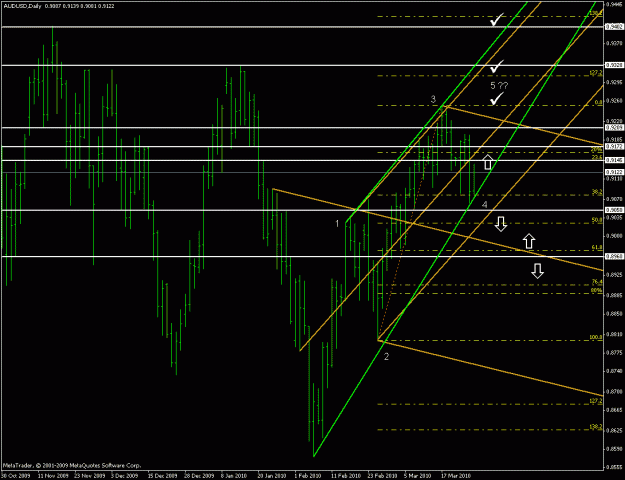Click the boxed 0.9172 horizontal line tag
The width and height of the screenshot is (625, 480).
(613, 147)
